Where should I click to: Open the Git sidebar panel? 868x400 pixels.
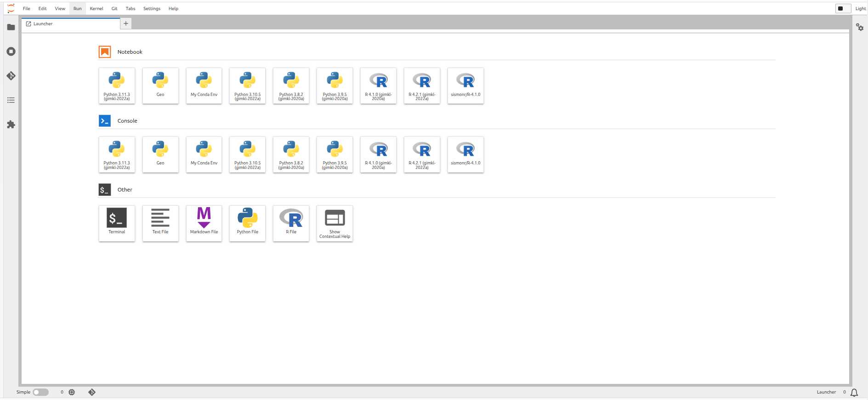tap(11, 76)
